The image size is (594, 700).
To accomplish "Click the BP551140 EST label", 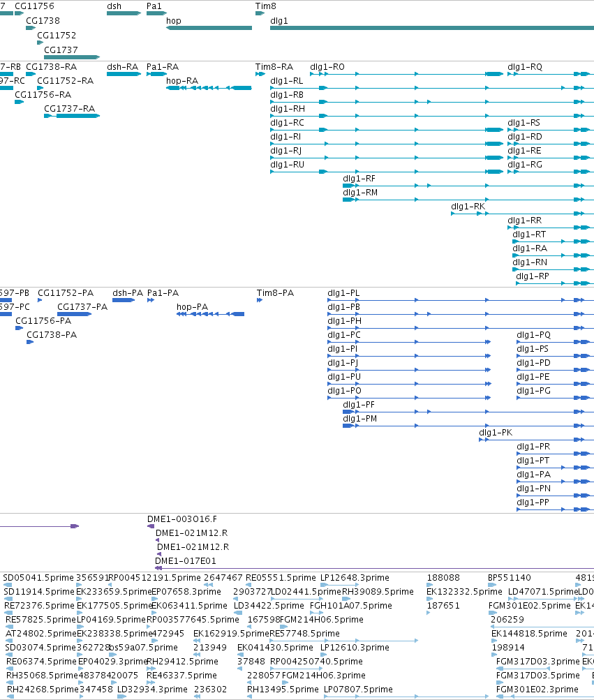I will (x=510, y=578).
